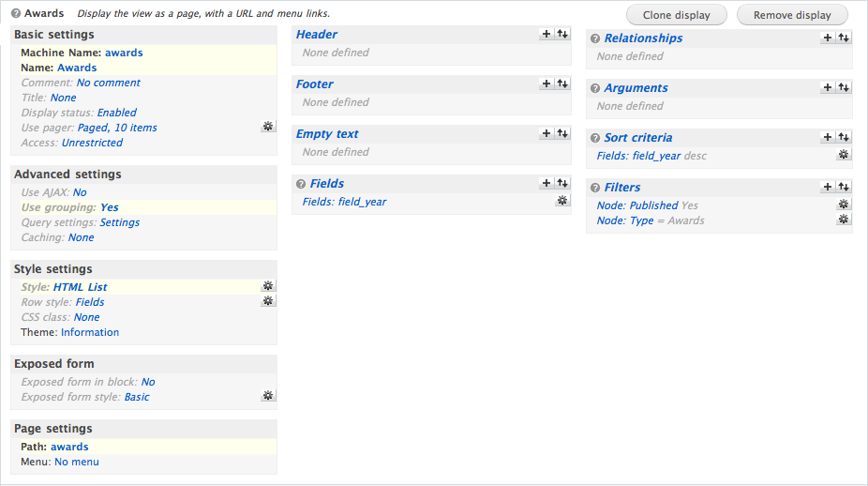Open the Caching None setting
This screenshot has height=486, width=868.
(x=81, y=237)
